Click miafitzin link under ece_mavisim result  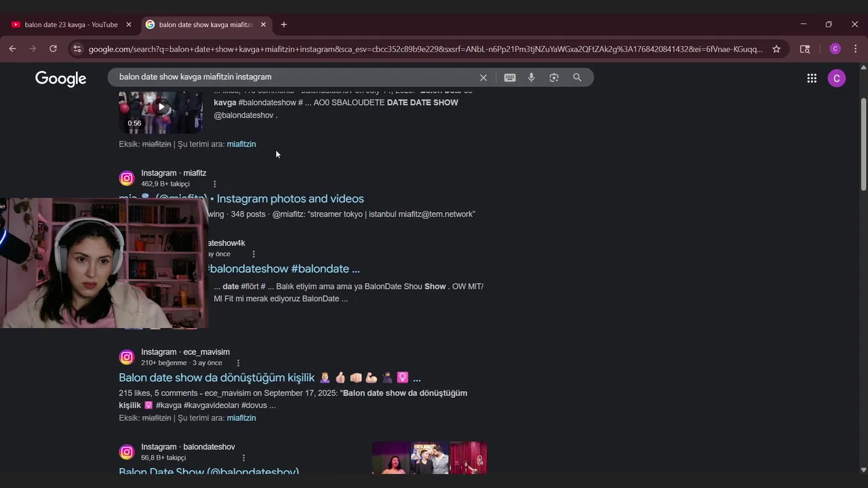(241, 418)
